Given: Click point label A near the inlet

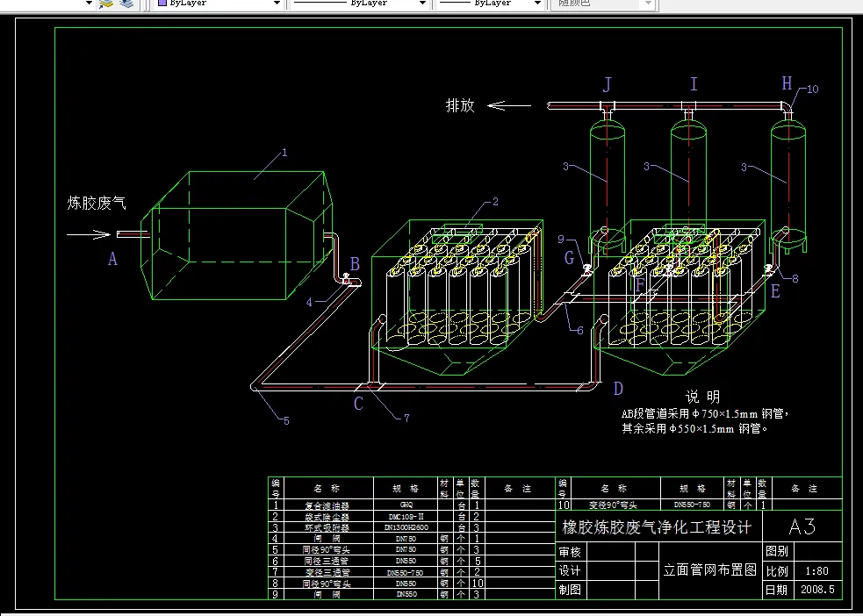Looking at the screenshot, I should (x=113, y=259).
